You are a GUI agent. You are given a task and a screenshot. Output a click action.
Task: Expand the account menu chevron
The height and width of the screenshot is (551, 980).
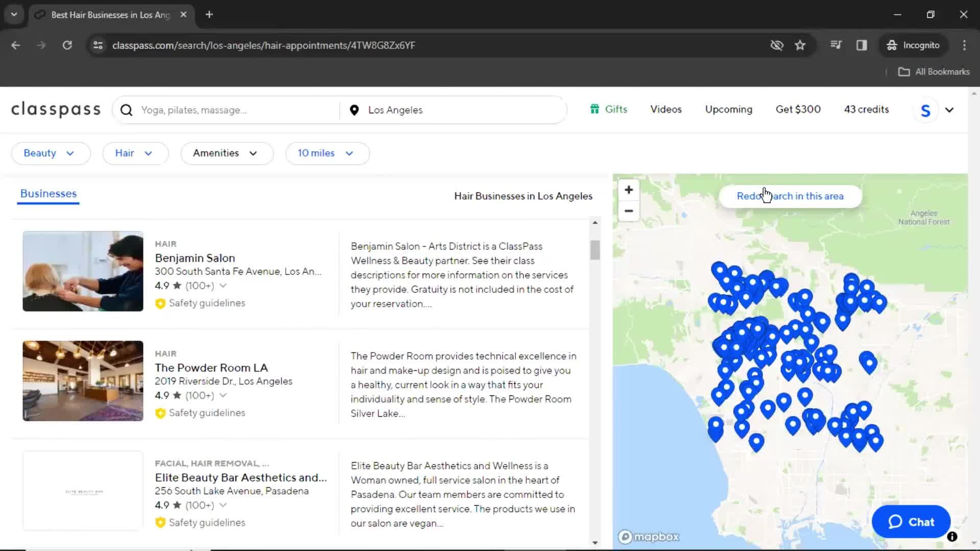(949, 110)
